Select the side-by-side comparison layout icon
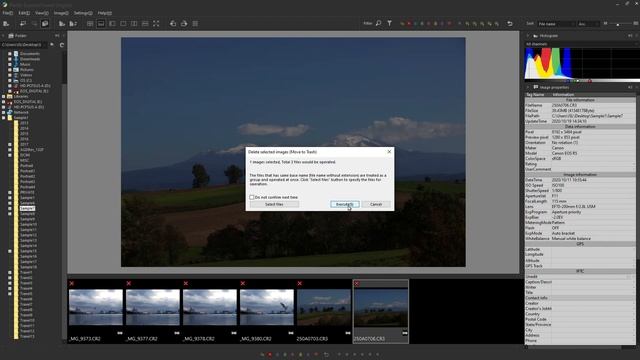 point(134,24)
